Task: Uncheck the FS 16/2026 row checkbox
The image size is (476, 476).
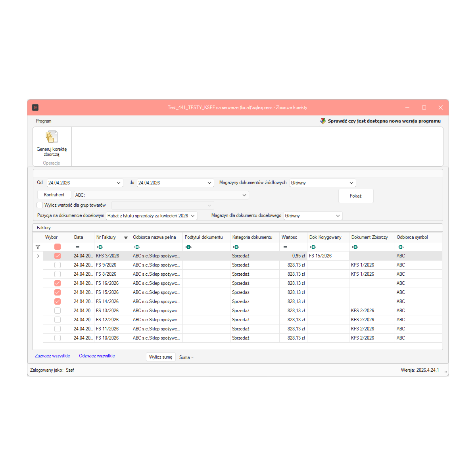Action: pos(58,283)
